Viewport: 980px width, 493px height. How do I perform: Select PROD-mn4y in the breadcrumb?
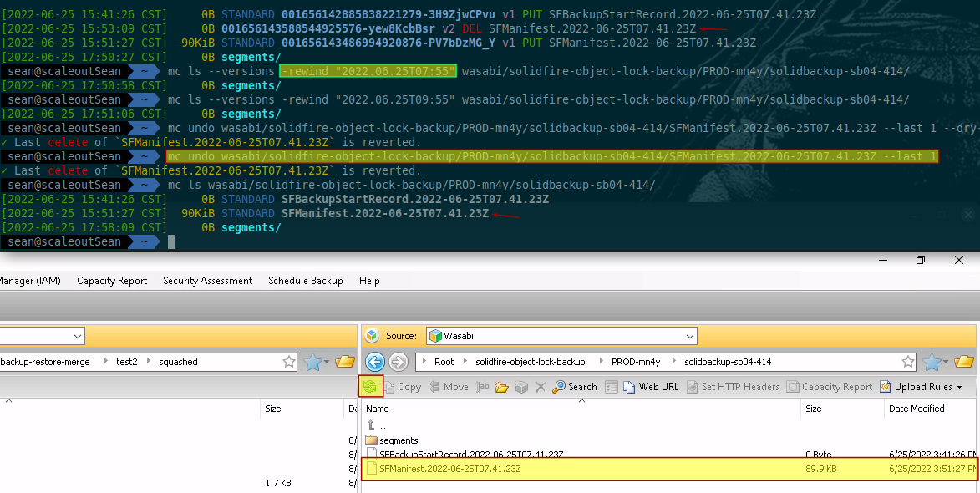click(x=636, y=362)
